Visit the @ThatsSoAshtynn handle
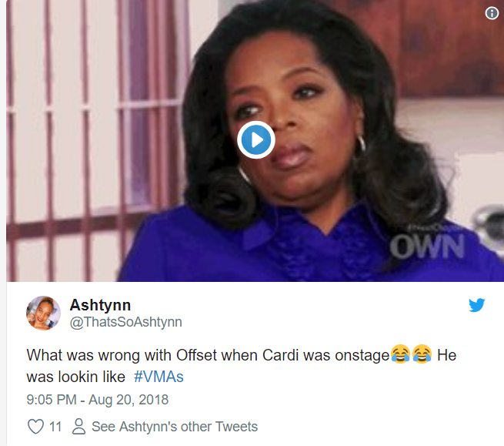This screenshot has width=504, height=446. point(126,322)
